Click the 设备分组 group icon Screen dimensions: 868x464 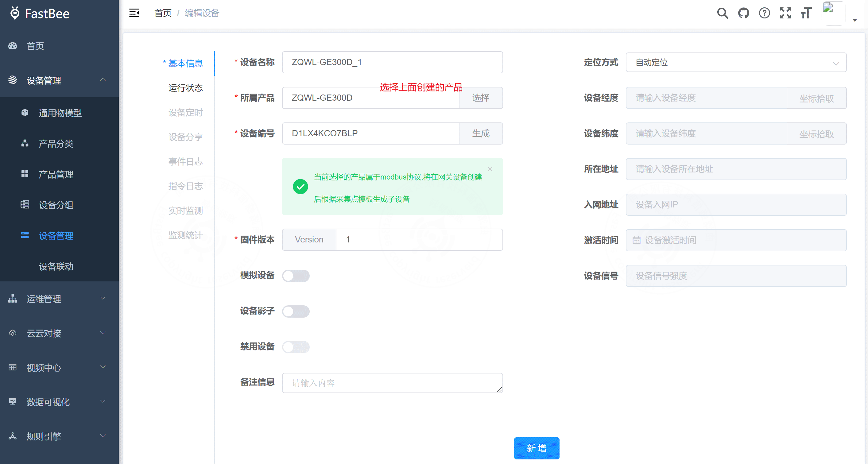(x=25, y=205)
